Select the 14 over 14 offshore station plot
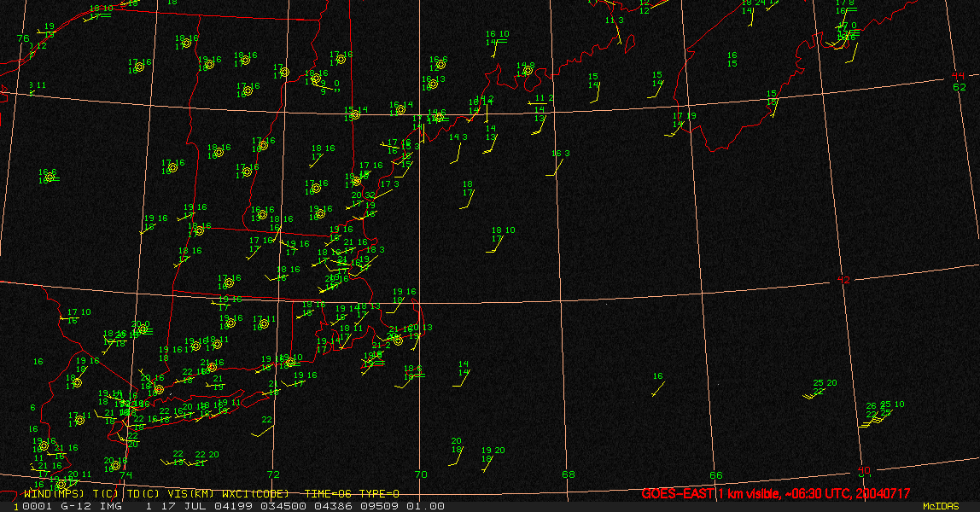Viewport: 980px width, 512px height. (464, 369)
